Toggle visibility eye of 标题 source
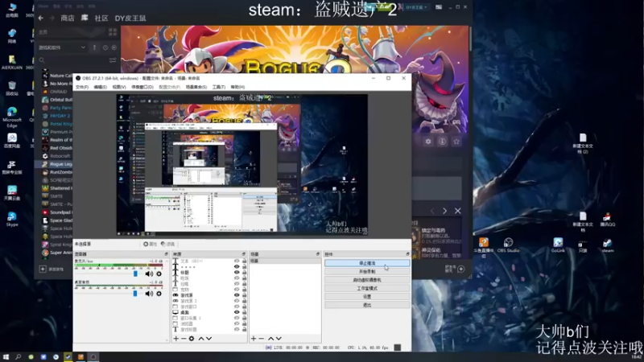Image resolution: width=644 pixels, height=362 pixels. 237,272
